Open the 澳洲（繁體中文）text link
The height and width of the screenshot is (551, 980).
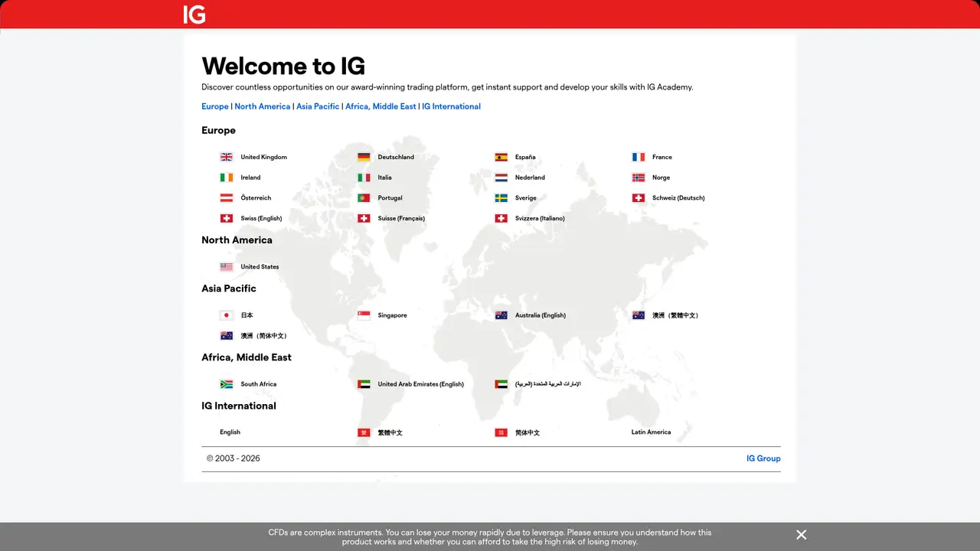coord(675,315)
